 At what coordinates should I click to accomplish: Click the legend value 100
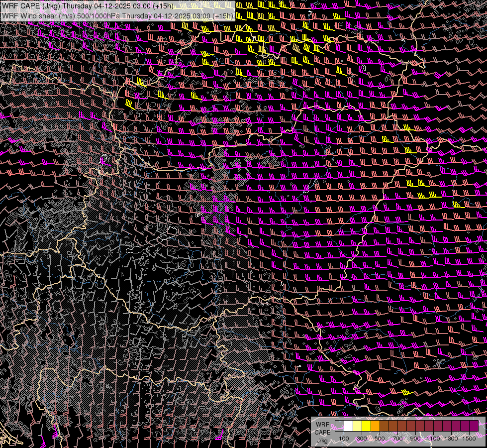click(344, 439)
